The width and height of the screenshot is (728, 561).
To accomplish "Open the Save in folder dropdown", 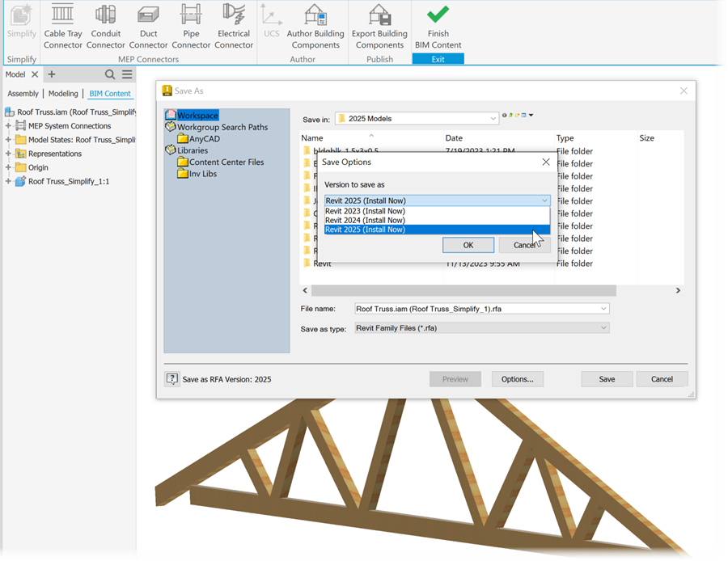I will [493, 119].
